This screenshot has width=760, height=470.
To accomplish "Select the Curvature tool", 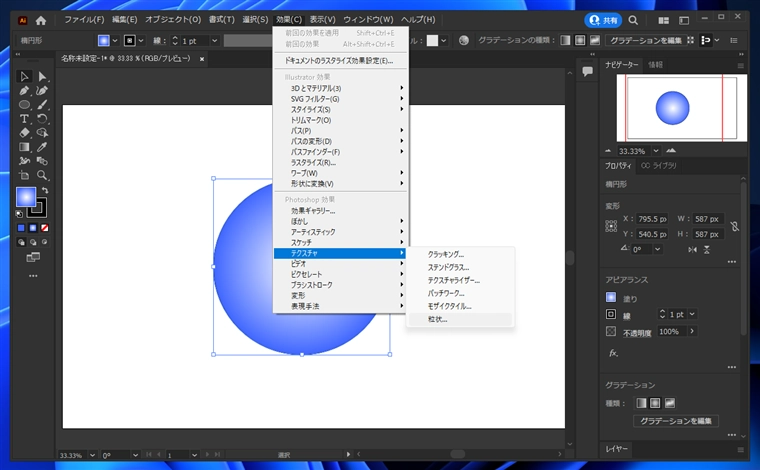I will (42, 91).
